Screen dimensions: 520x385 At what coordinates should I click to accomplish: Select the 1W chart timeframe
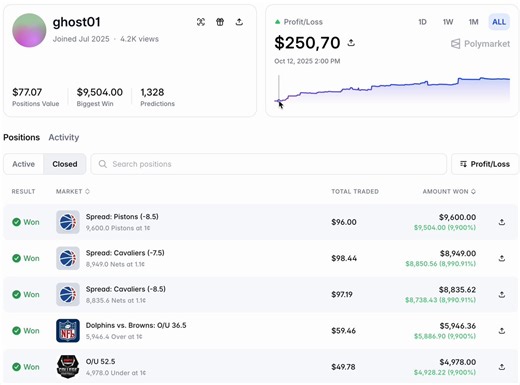tap(448, 22)
